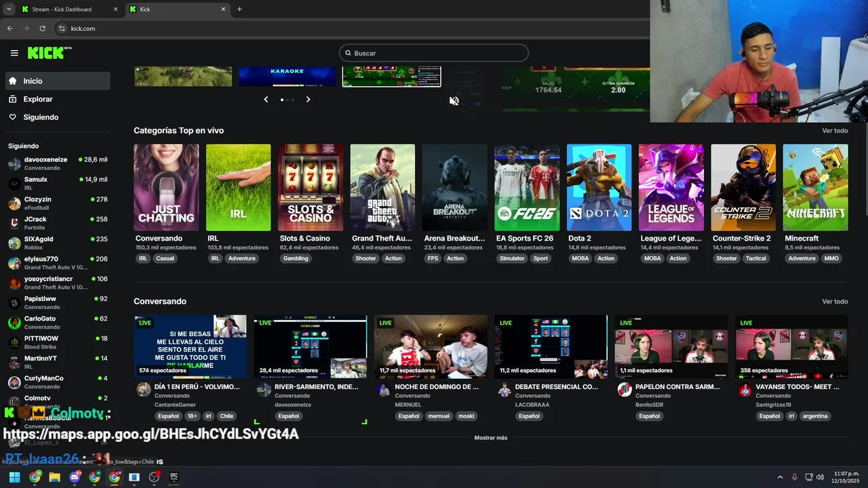Open NOCHE DE DOMINGO stream thumbnail
This screenshot has height=488, width=868.
431,346
